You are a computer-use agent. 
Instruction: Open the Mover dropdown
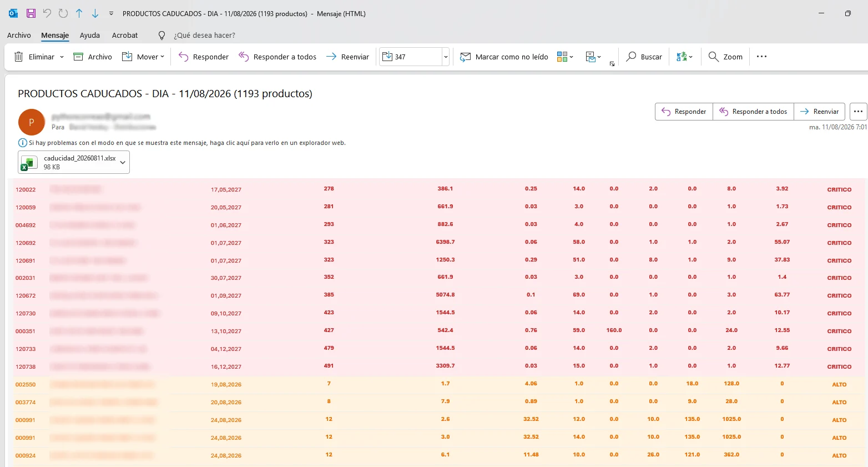click(x=143, y=57)
